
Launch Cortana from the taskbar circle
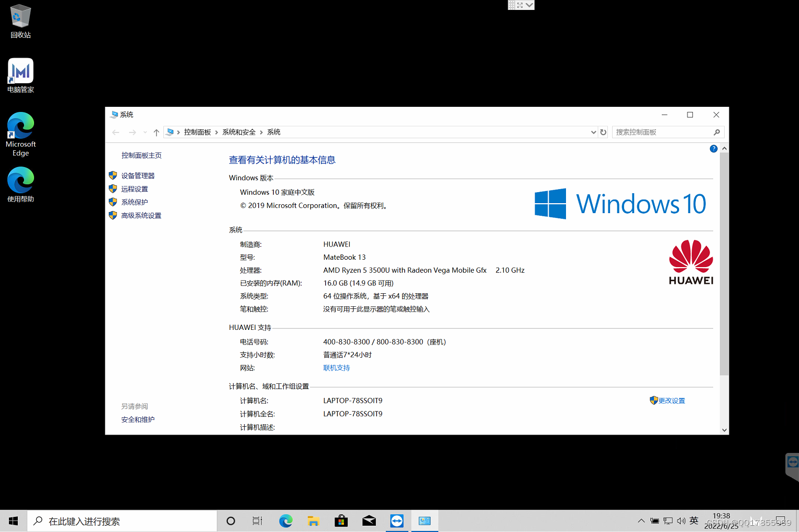230,521
